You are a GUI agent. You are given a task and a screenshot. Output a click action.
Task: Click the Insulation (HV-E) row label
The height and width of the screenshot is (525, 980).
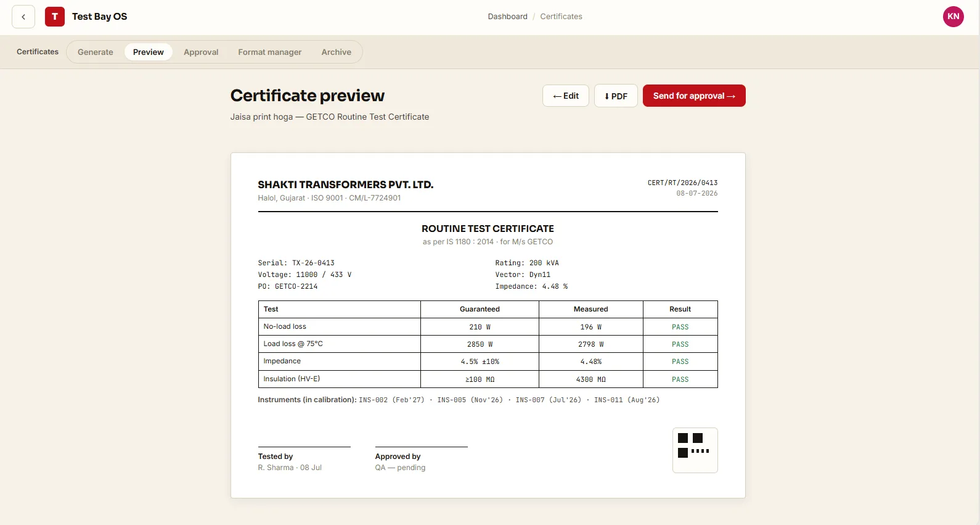(x=292, y=379)
